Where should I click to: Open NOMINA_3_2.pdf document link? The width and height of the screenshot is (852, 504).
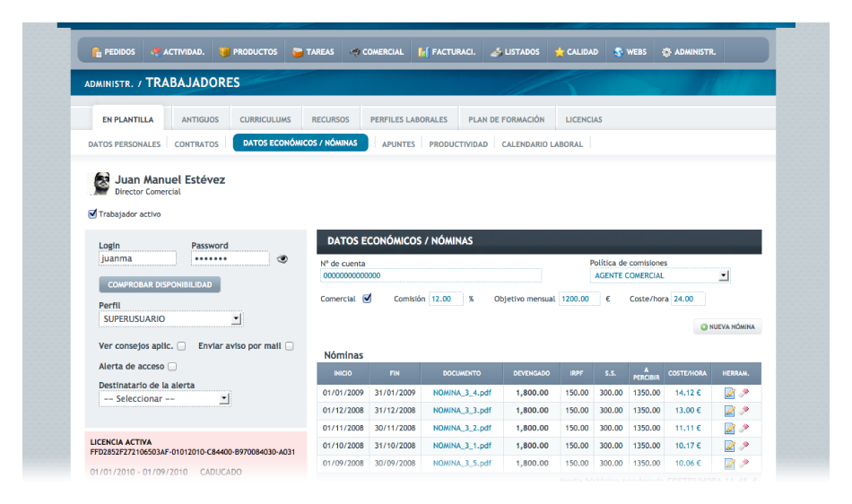[462, 428]
